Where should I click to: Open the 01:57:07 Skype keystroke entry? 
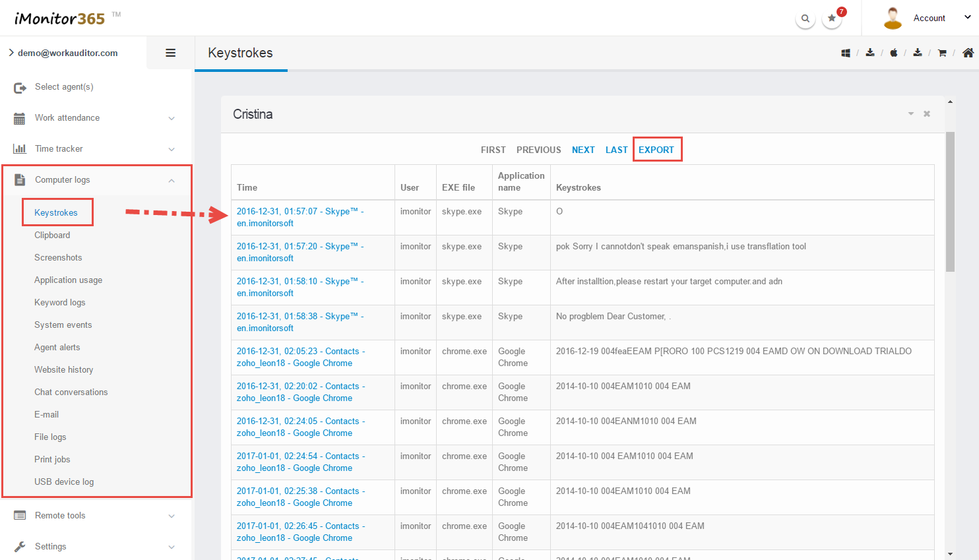tap(300, 218)
